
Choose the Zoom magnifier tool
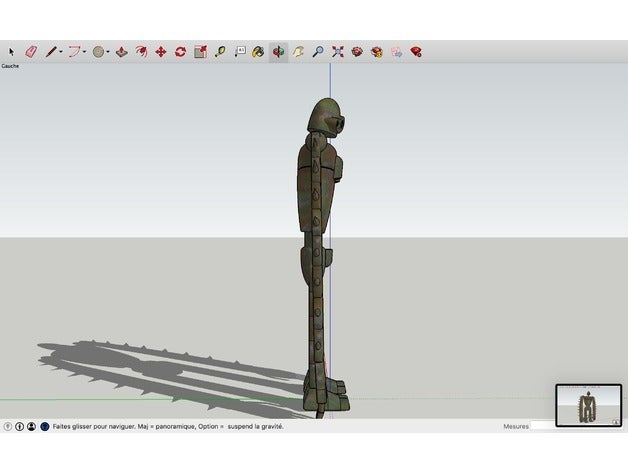[x=318, y=51]
